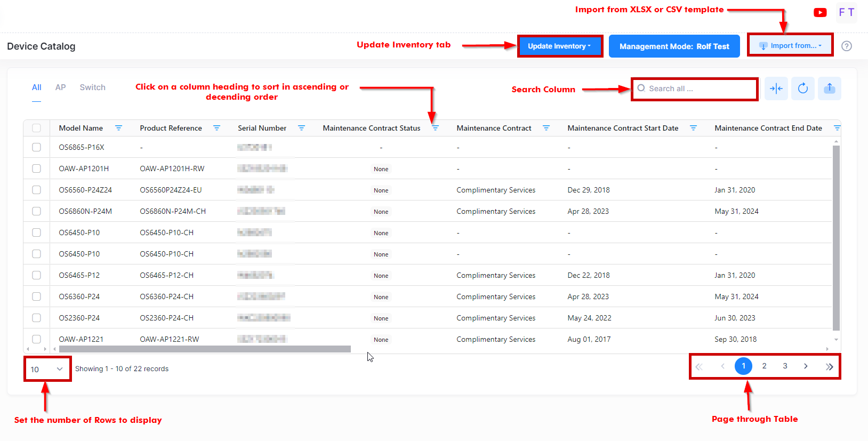The width and height of the screenshot is (868, 441).
Task: Open filter for Serial Number column
Action: pos(301,128)
